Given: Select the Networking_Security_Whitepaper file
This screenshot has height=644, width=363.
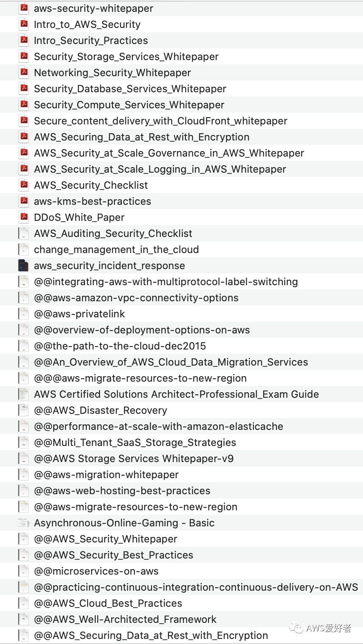Looking at the screenshot, I should [x=112, y=73].
